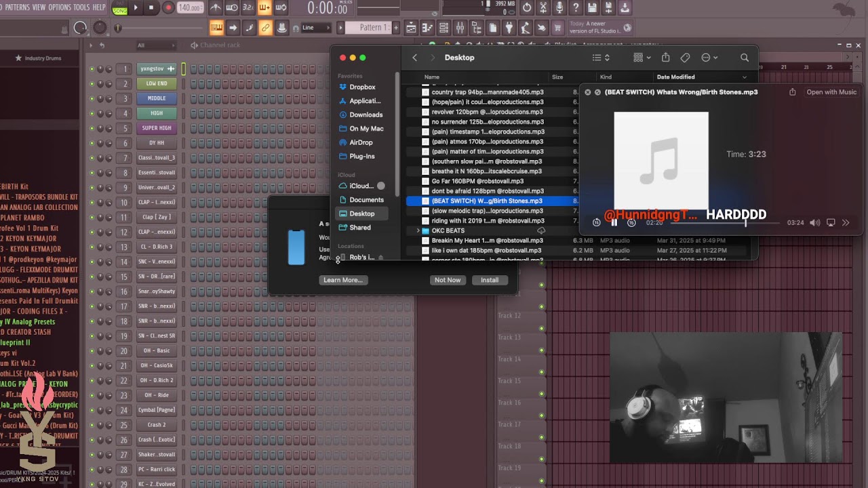Click the right arrow icon in FL Studio toolbar
Viewport: 868px width, 488px height.
pyautogui.click(x=233, y=28)
